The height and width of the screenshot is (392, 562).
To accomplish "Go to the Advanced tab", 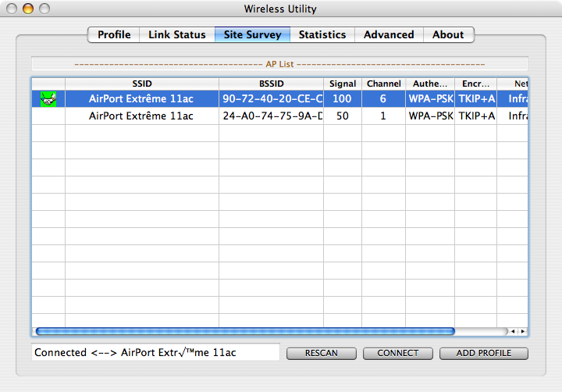I will 389,35.
